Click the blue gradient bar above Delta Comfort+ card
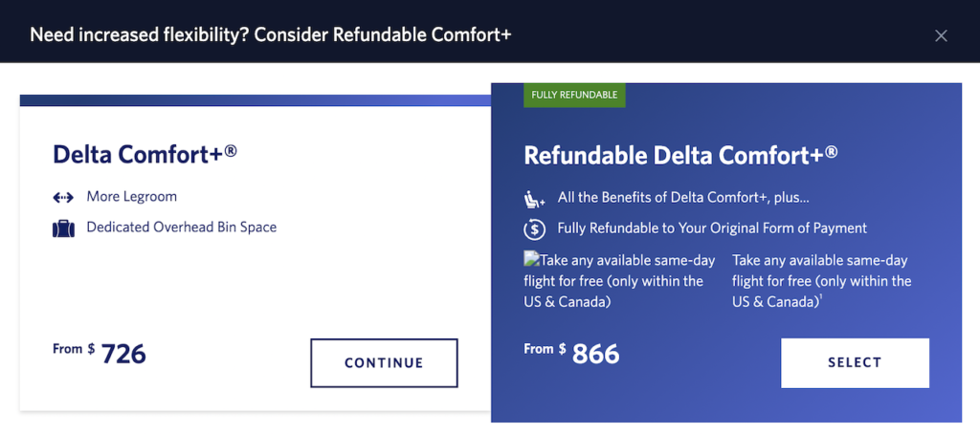Screen dimensions: 980x434 pyautogui.click(x=255, y=100)
